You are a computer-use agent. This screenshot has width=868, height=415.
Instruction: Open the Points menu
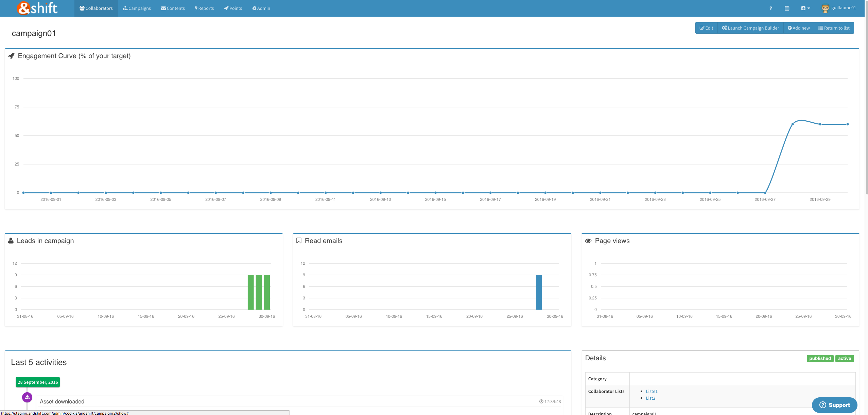233,8
